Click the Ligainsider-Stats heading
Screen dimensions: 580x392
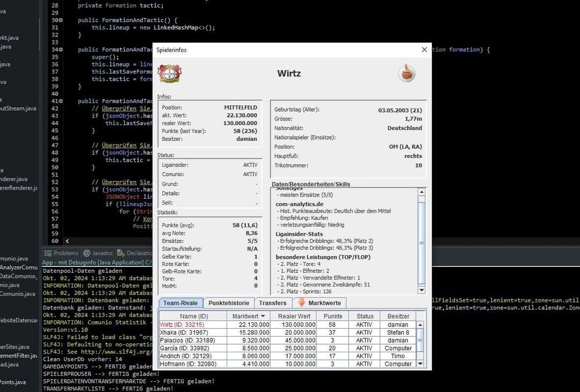click(299, 234)
